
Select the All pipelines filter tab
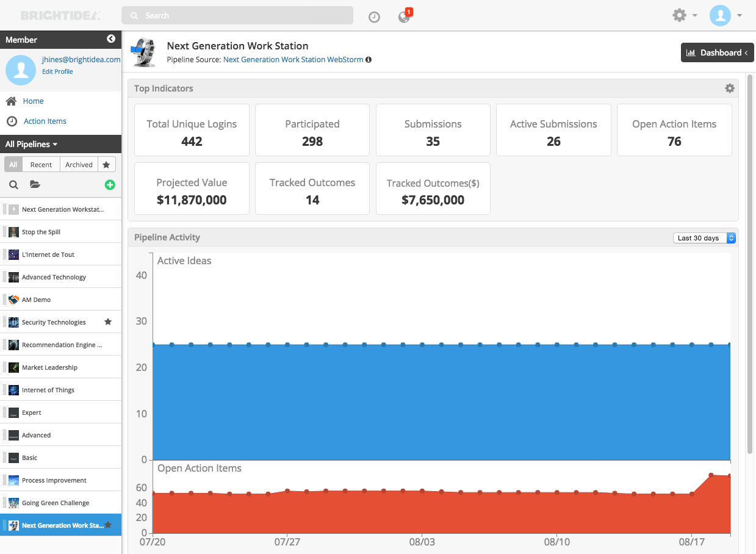click(13, 165)
